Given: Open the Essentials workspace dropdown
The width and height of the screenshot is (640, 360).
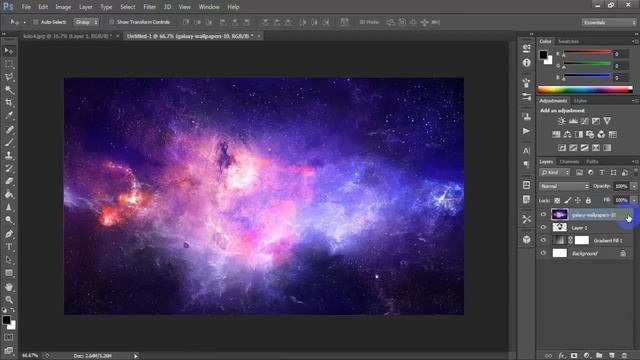Looking at the screenshot, I should pyautogui.click(x=608, y=22).
